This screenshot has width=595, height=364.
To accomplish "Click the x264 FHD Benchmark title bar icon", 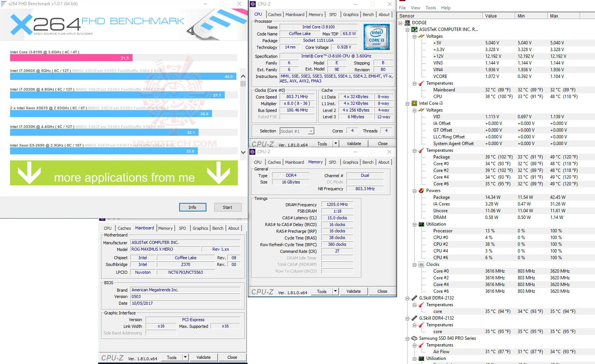I will 4,4.
